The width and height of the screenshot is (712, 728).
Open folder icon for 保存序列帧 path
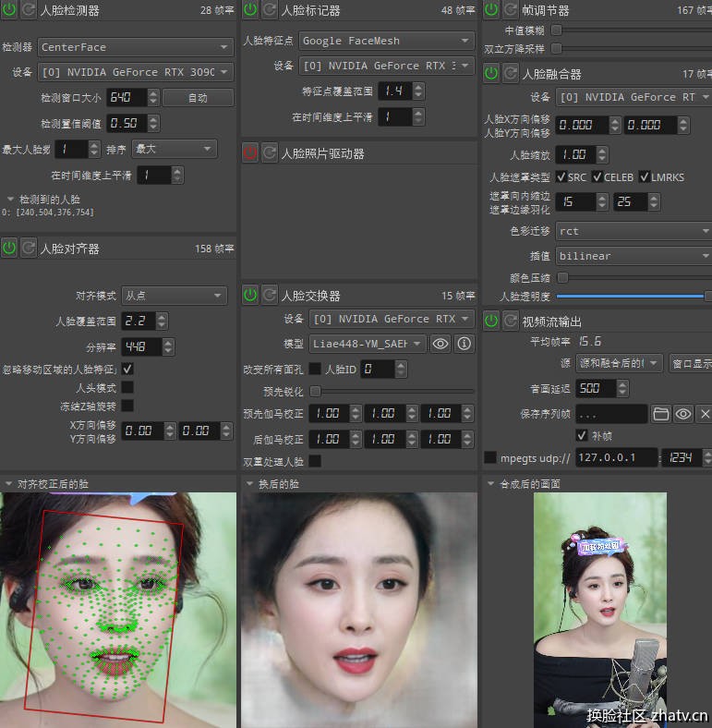(661, 414)
